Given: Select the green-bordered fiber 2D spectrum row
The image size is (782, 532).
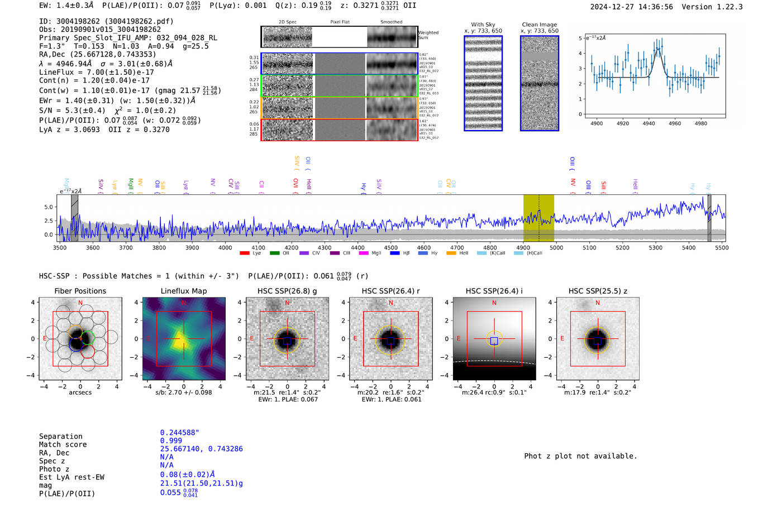Looking at the screenshot, I should tap(340, 86).
